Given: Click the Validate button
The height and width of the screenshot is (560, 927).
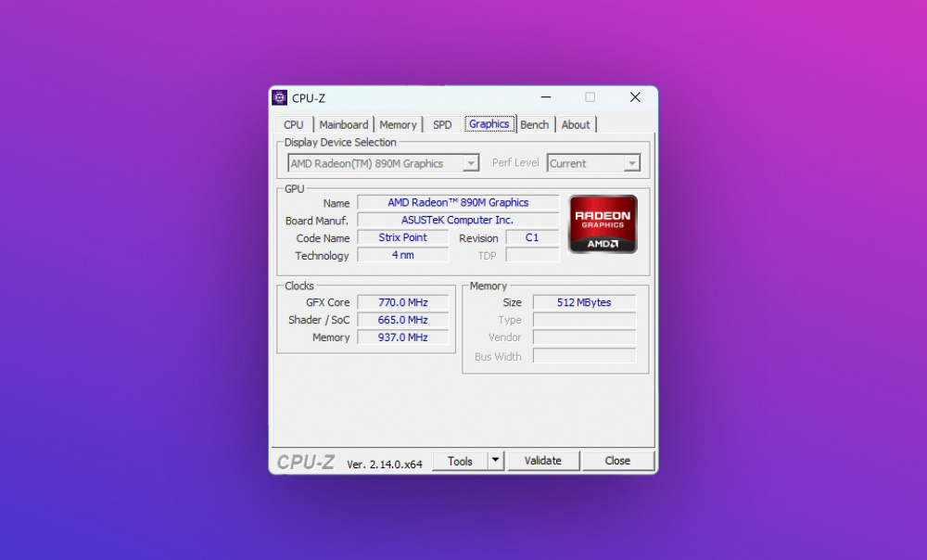Looking at the screenshot, I should [542, 461].
